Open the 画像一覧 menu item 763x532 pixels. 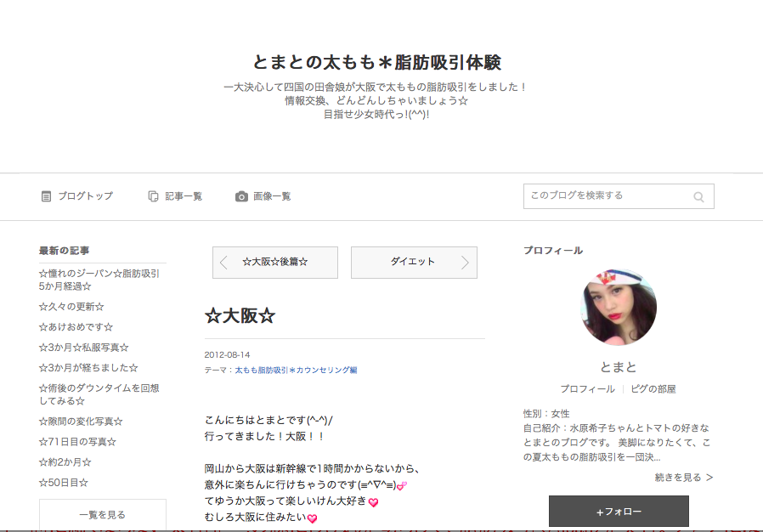pos(272,196)
